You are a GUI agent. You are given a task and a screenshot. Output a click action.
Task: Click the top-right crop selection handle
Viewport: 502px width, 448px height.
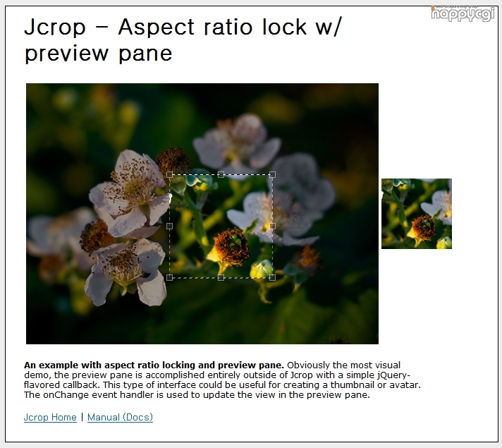[272, 175]
